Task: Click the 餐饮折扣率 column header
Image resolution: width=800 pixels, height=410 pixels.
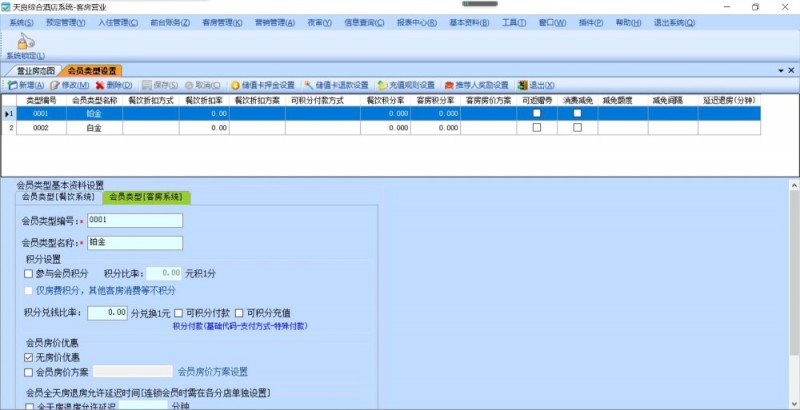Action: click(204, 100)
